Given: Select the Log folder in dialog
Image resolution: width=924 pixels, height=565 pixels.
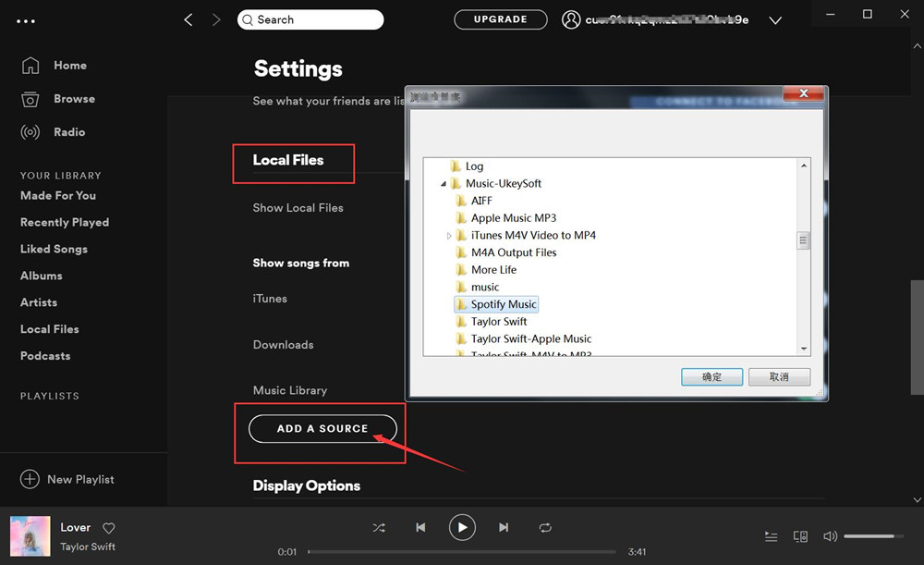Looking at the screenshot, I should tap(474, 166).
